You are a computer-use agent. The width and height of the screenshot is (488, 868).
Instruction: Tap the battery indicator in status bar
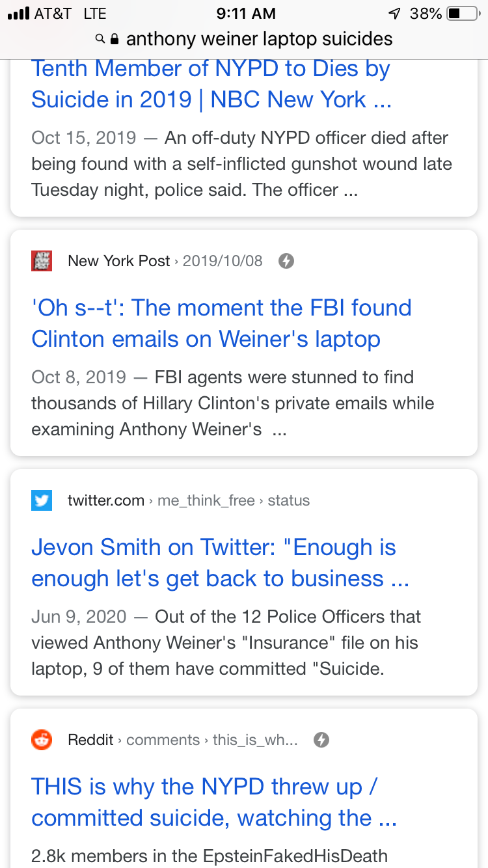coord(463,13)
